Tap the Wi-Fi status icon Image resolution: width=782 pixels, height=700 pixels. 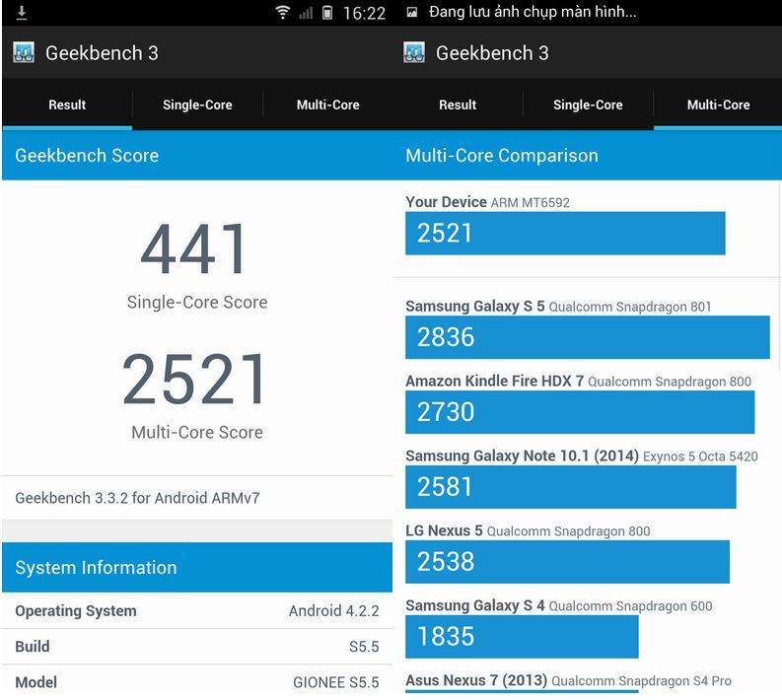[x=283, y=13]
